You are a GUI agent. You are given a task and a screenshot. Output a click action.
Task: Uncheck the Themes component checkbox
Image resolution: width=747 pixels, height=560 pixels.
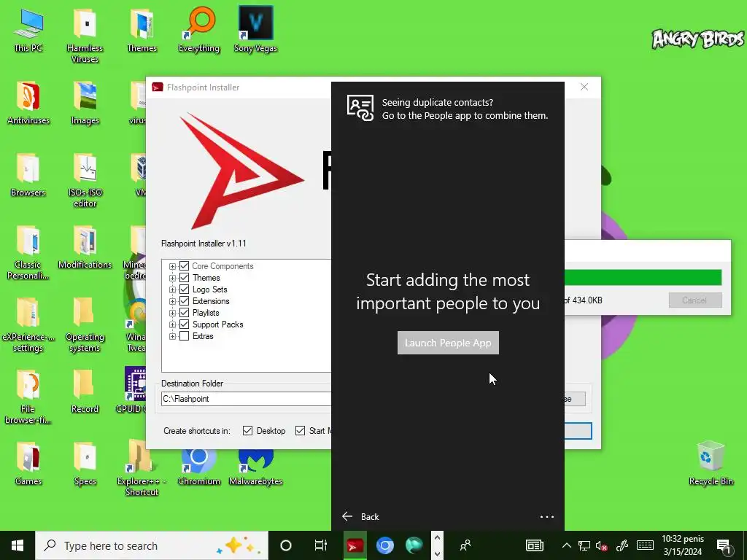click(x=185, y=278)
